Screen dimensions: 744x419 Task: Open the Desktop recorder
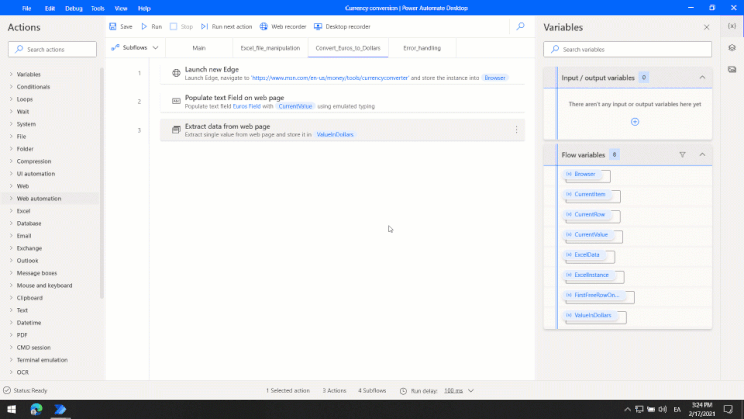click(342, 27)
